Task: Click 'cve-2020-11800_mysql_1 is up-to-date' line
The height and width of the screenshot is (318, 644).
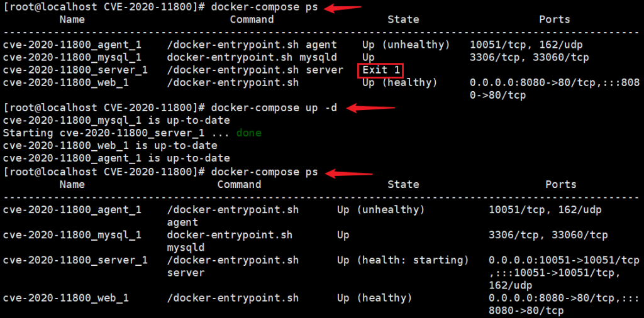Action: coord(116,121)
